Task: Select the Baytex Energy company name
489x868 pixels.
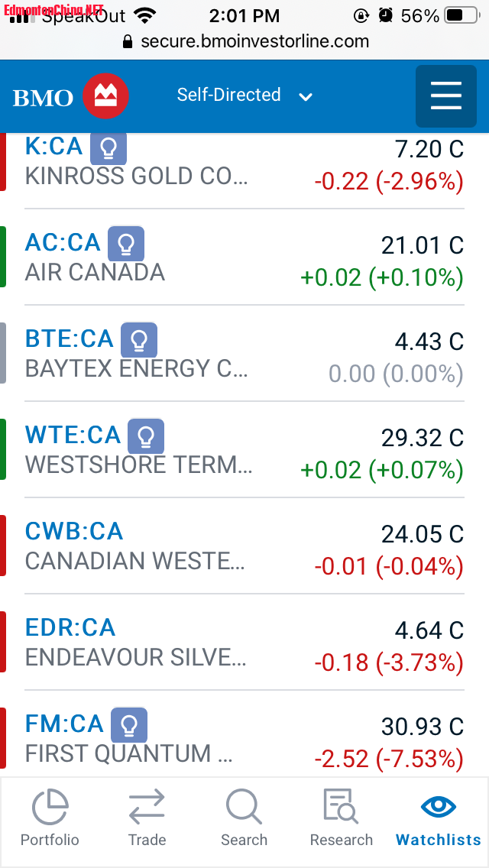Action: point(137,369)
